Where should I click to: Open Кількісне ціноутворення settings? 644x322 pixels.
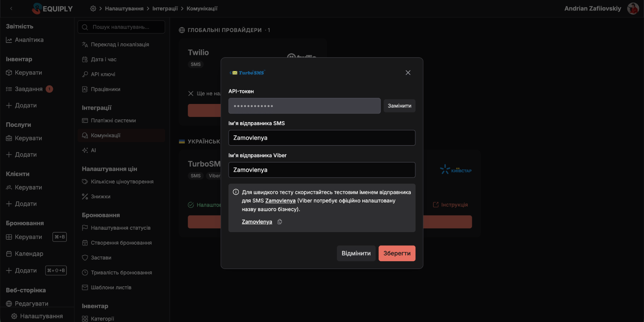[118, 182]
